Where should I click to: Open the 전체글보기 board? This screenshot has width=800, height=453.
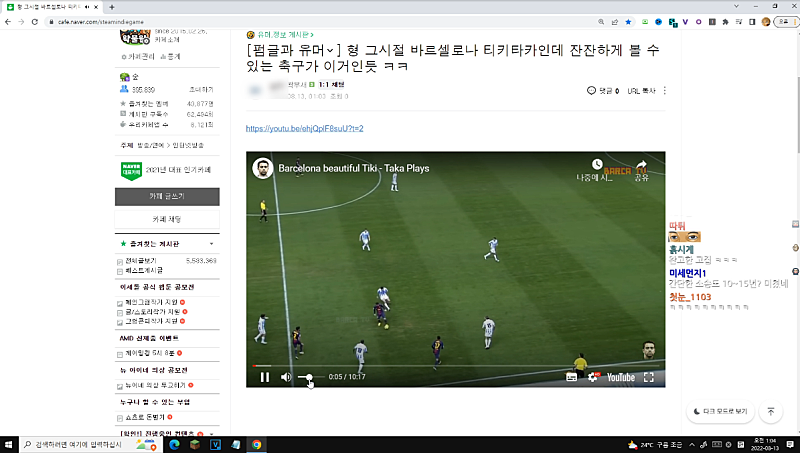[x=141, y=261]
